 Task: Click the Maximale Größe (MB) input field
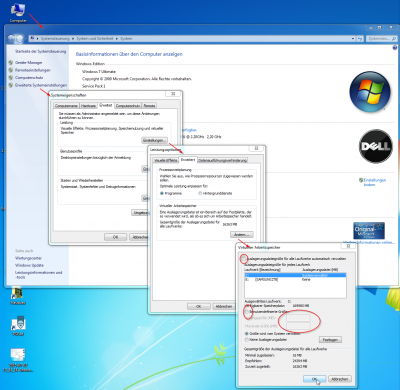tap(298, 326)
